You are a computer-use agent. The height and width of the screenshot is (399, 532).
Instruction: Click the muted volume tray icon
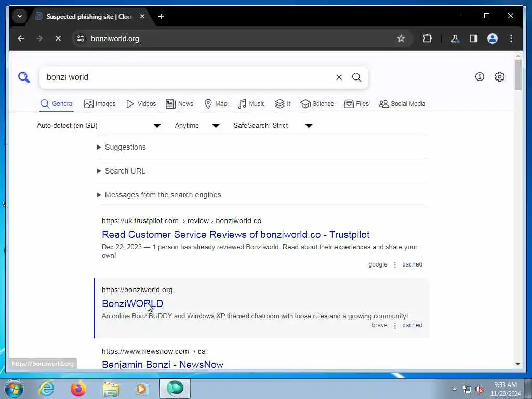[480, 390]
